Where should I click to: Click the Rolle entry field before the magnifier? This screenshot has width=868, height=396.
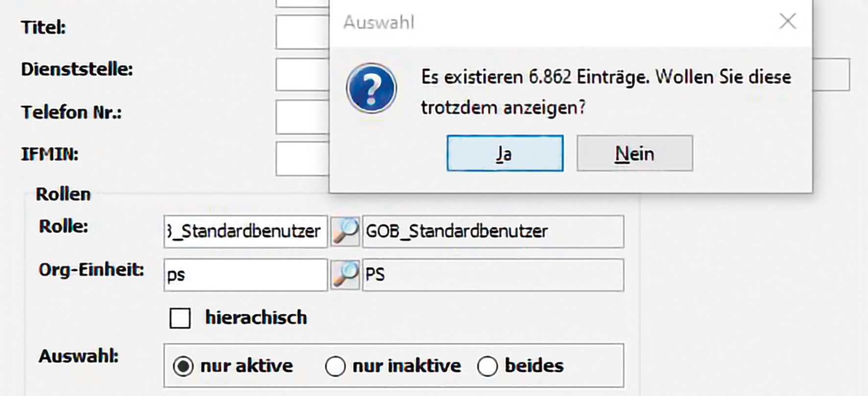click(245, 231)
